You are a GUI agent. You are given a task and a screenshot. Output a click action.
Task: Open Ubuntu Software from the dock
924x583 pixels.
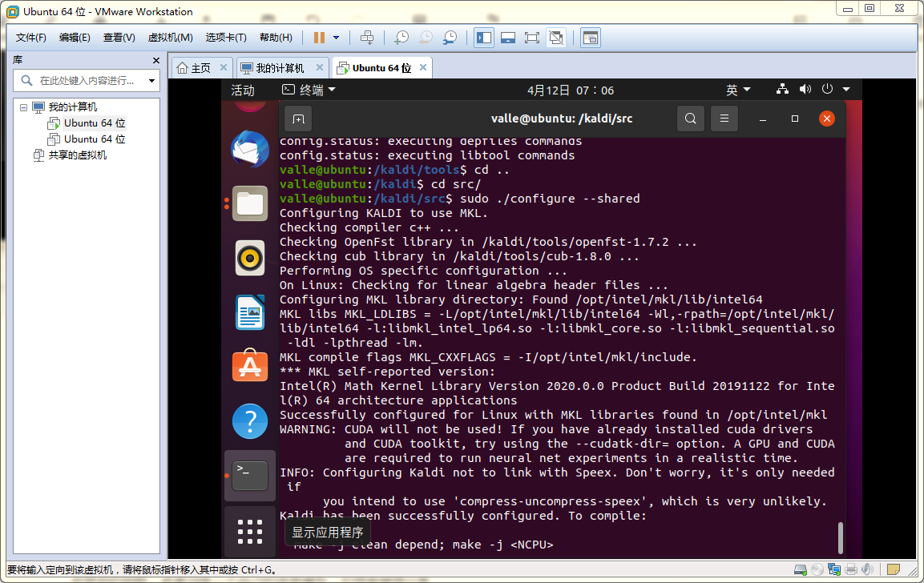coord(250,366)
